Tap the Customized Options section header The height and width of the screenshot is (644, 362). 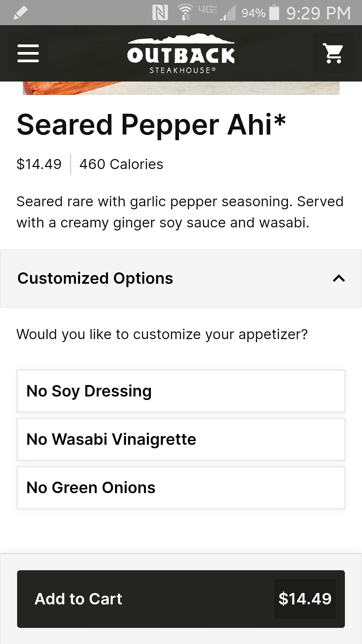pos(95,278)
